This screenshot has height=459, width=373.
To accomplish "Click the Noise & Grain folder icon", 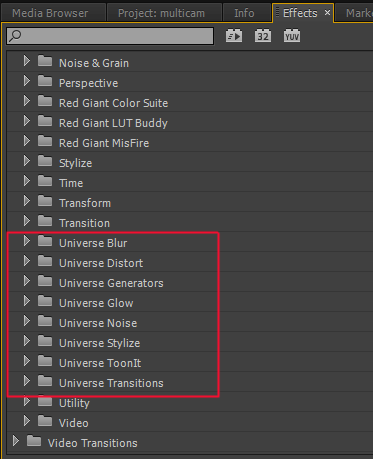I will pyautogui.click(x=45, y=61).
